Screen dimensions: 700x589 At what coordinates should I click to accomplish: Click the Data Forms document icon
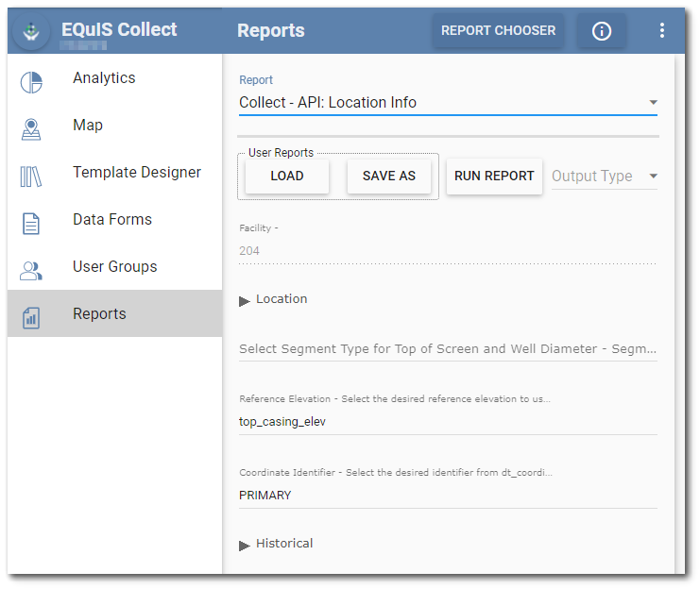point(31,224)
